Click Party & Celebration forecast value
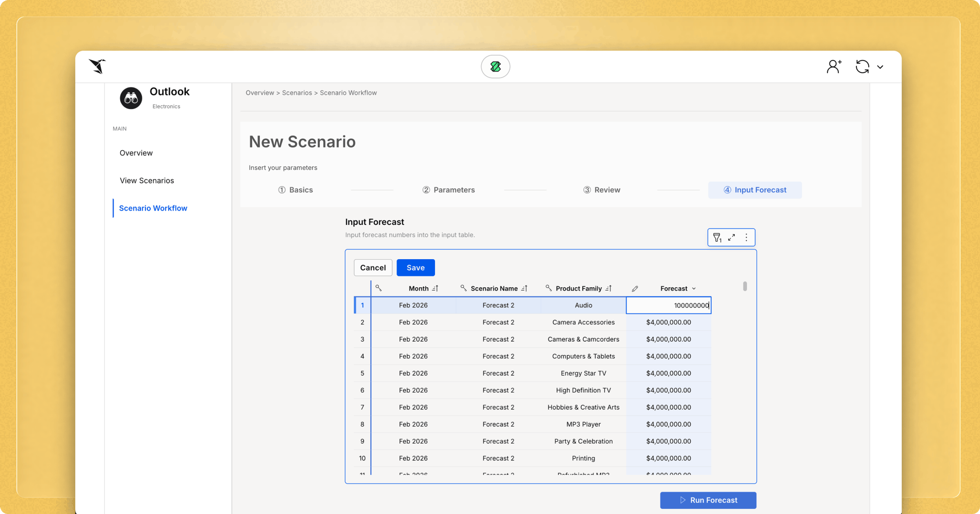Viewport: 980px width, 514px height. pos(668,441)
